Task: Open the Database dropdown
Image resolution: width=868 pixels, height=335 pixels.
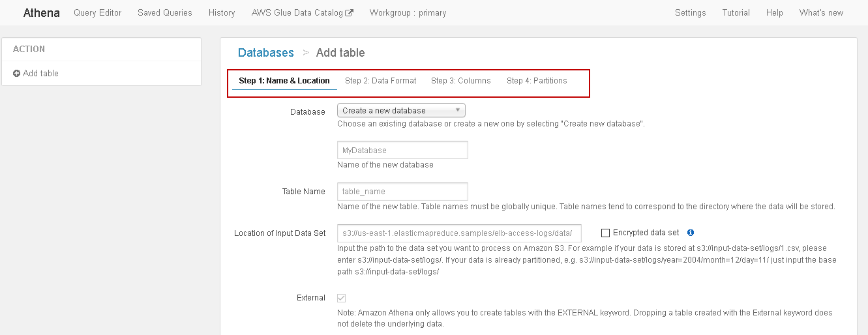Action: point(401,111)
